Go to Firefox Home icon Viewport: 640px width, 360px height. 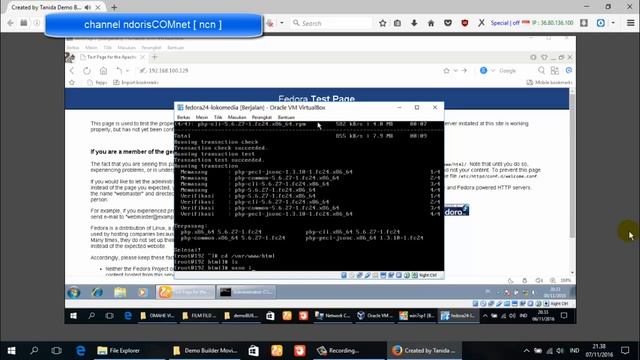click(x=431, y=23)
